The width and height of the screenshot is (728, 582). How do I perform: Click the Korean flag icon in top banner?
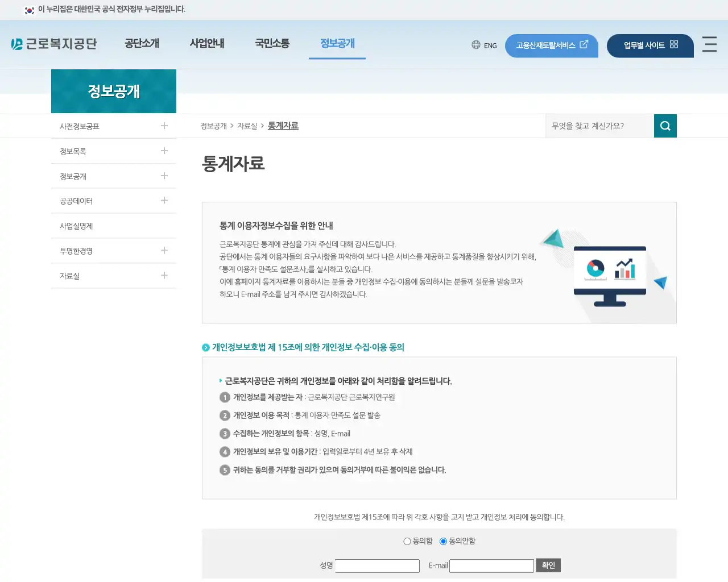29,10
